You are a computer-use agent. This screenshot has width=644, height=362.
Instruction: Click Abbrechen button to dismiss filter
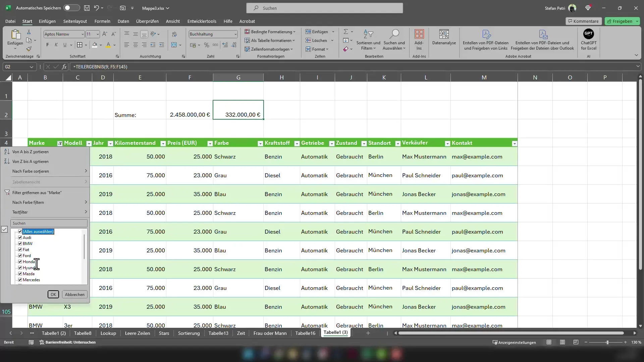[74, 294]
